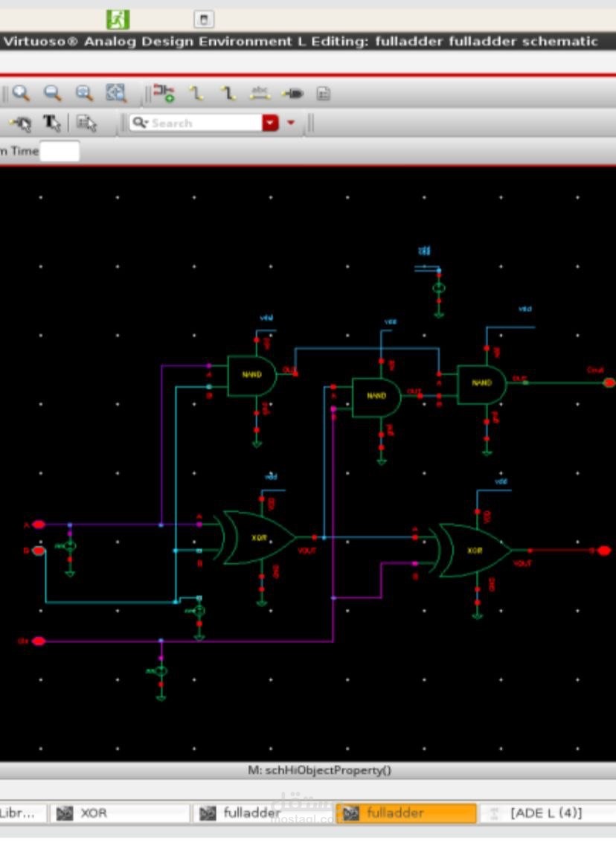Open the red Search dropdown button
Viewport: 616px width, 843px height.
tap(270, 123)
